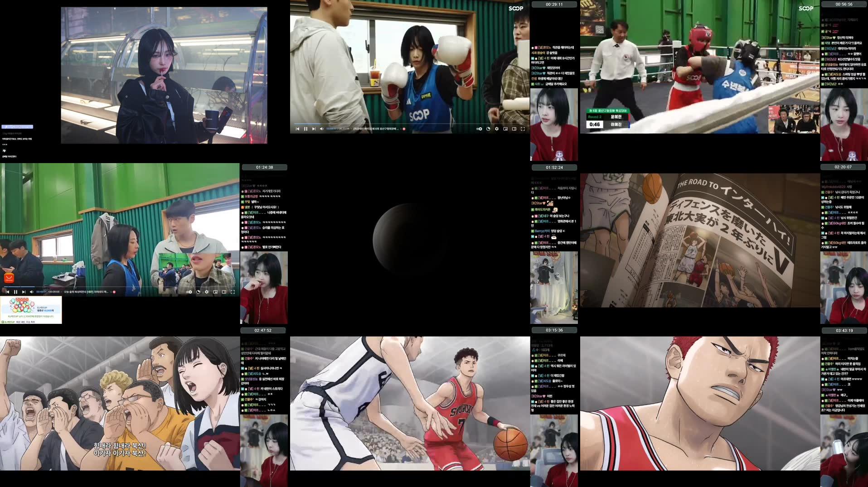Screen dimensions: 868x487
Task: Pause playback in the lower-left player
Action: point(15,292)
